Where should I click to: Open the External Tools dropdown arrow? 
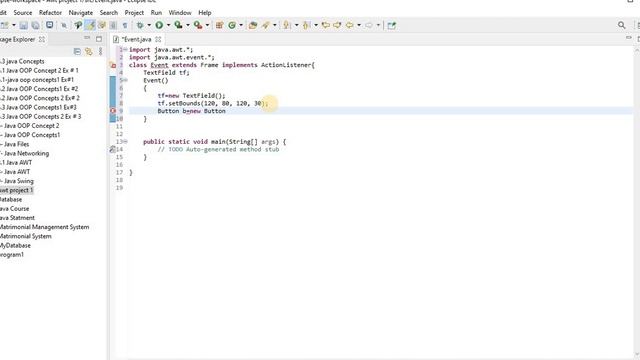[x=207, y=25]
